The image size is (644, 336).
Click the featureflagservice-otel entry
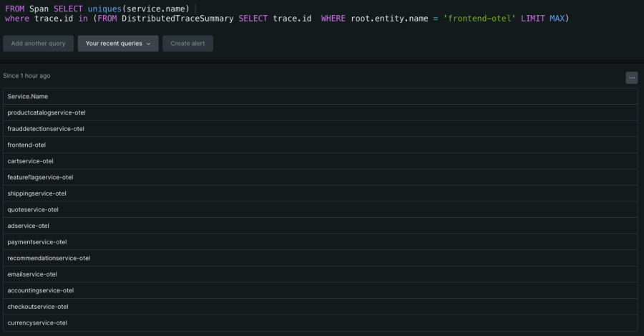click(40, 177)
